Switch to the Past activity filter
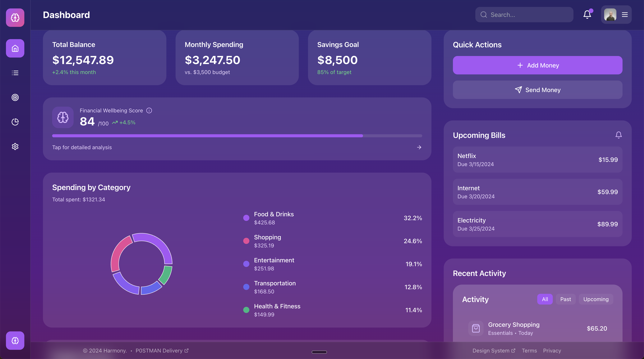Image resolution: width=644 pixels, height=359 pixels. (565, 299)
